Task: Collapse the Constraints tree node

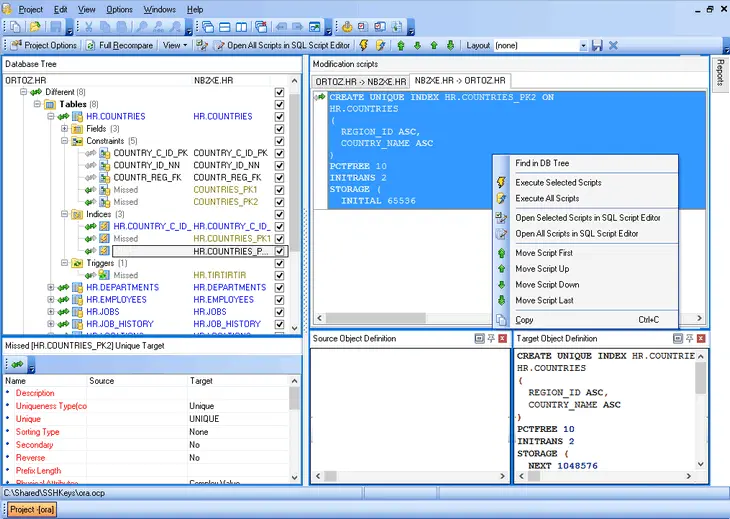Action: 64,141
